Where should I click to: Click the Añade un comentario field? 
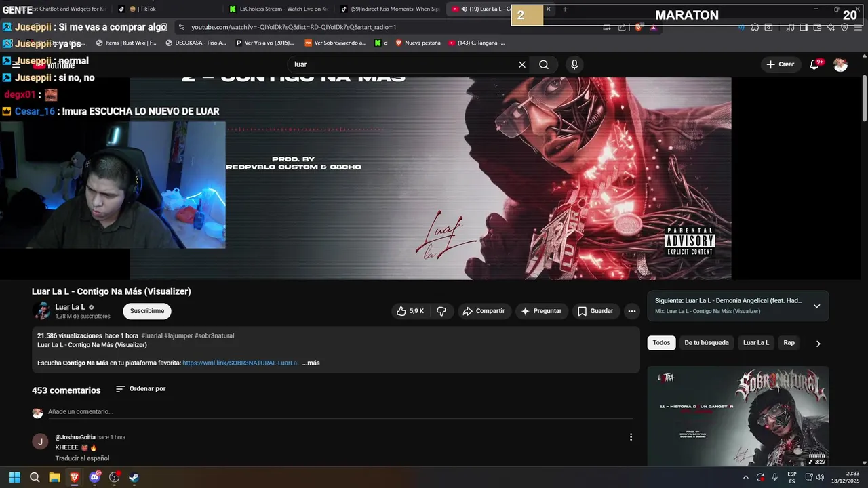point(339,412)
